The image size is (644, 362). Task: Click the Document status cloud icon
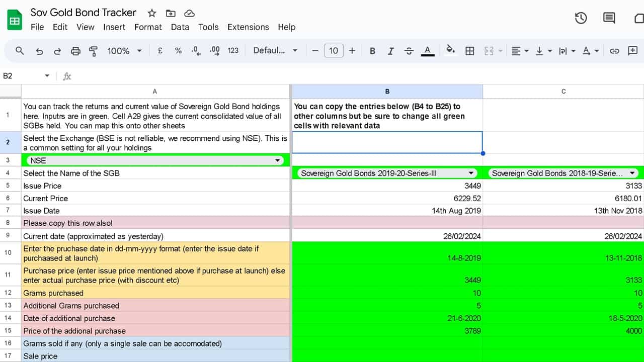click(189, 13)
